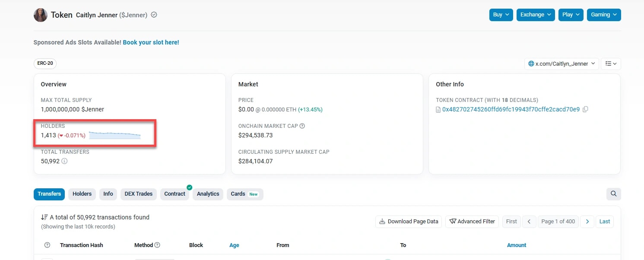Click the verified checkmark icon beside $Jenner
The width and height of the screenshot is (644, 260).
(x=154, y=15)
